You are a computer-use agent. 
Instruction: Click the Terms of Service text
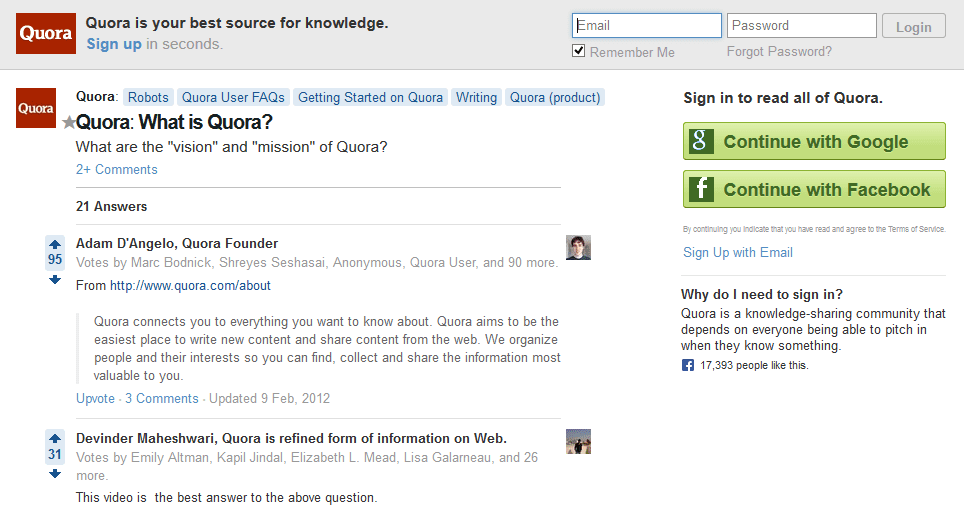coord(916,229)
